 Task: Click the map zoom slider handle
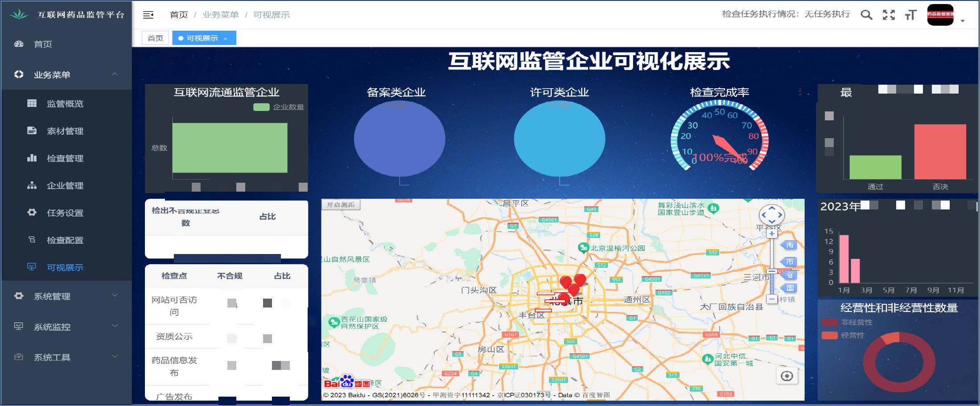pos(772,271)
